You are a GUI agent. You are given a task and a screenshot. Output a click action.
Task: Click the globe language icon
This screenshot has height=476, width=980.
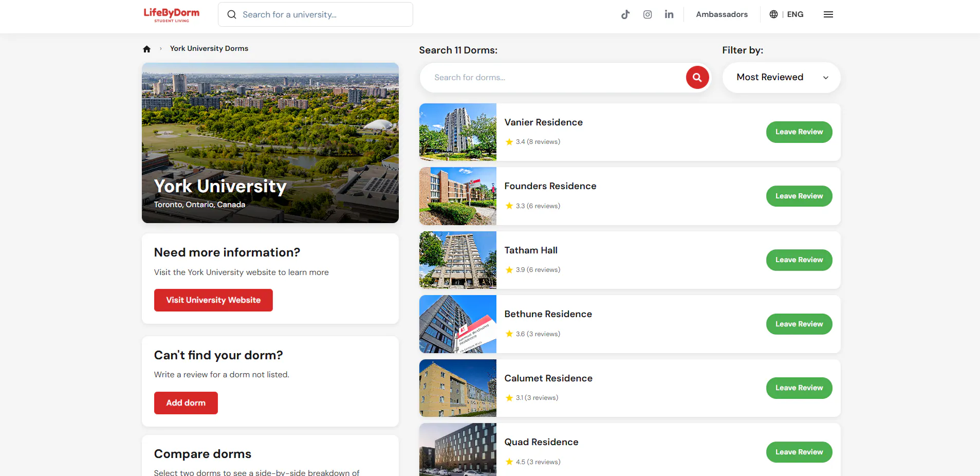773,14
